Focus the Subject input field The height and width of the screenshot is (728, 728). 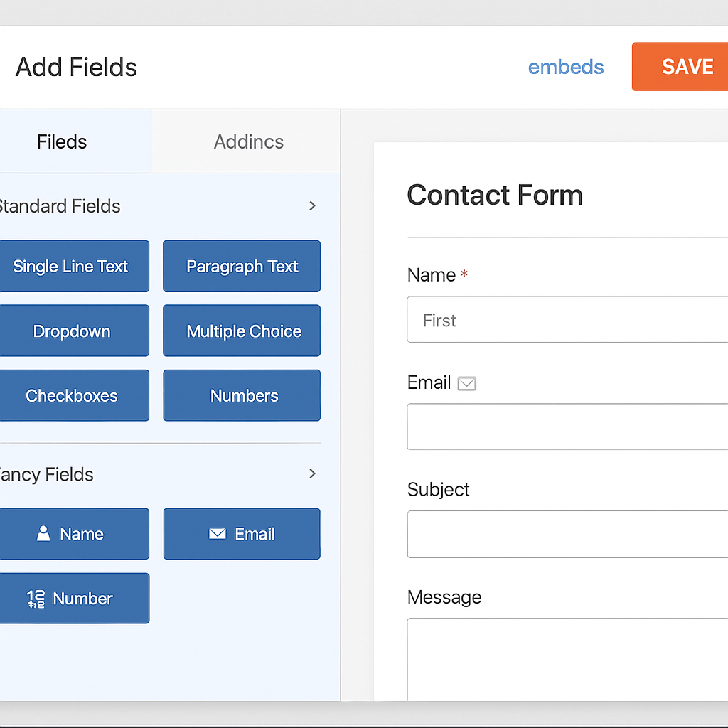coord(567,534)
